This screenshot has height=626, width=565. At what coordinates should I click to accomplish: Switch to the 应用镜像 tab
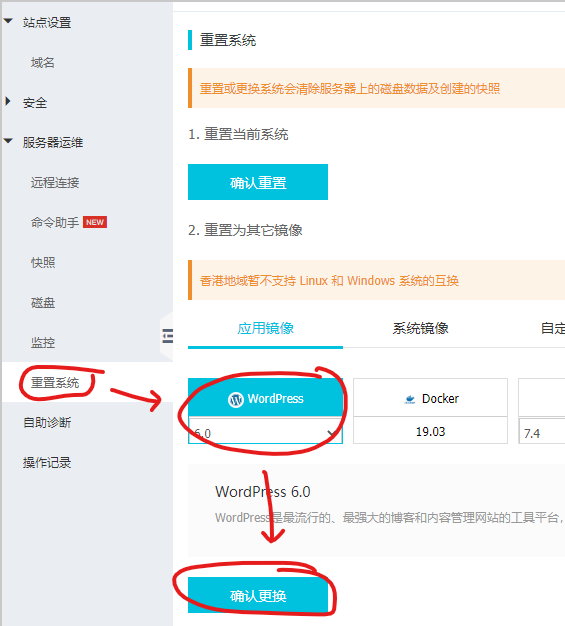pyautogui.click(x=266, y=329)
